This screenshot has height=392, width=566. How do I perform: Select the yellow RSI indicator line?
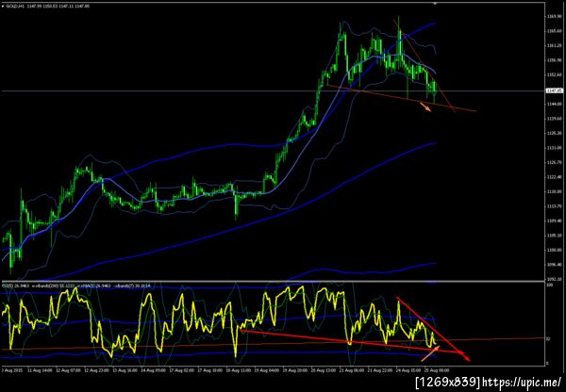point(220,321)
